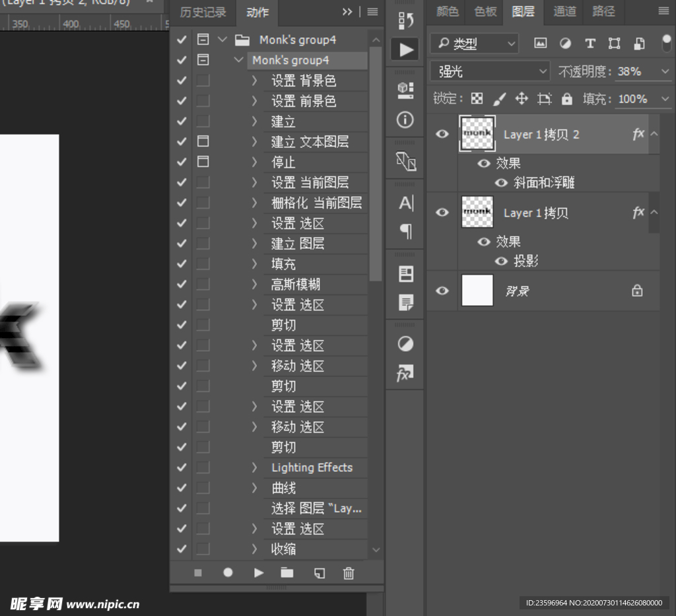The width and height of the screenshot is (676, 616).
Task: Create new action set folder icon
Action: tap(287, 573)
